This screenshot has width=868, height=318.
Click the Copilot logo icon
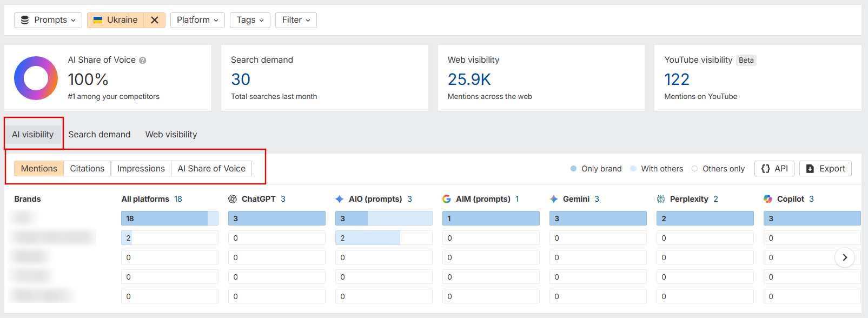(x=768, y=199)
